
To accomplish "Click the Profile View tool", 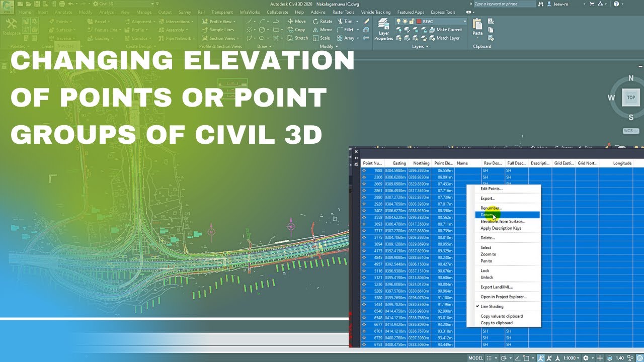I will pyautogui.click(x=217, y=22).
